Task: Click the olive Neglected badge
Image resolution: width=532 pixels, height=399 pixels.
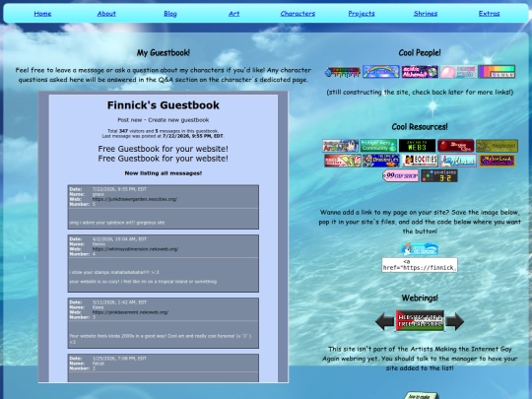Action: click(x=497, y=146)
